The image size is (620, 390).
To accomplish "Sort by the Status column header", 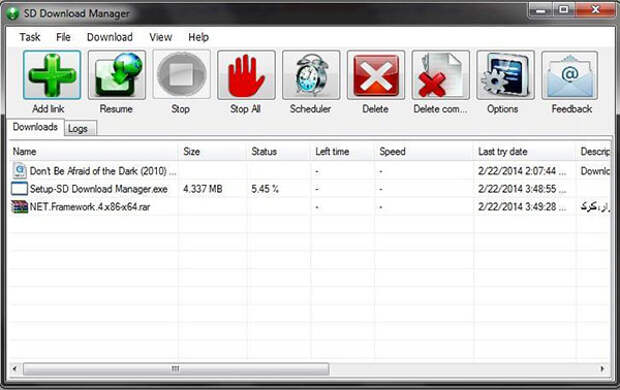I will (279, 151).
